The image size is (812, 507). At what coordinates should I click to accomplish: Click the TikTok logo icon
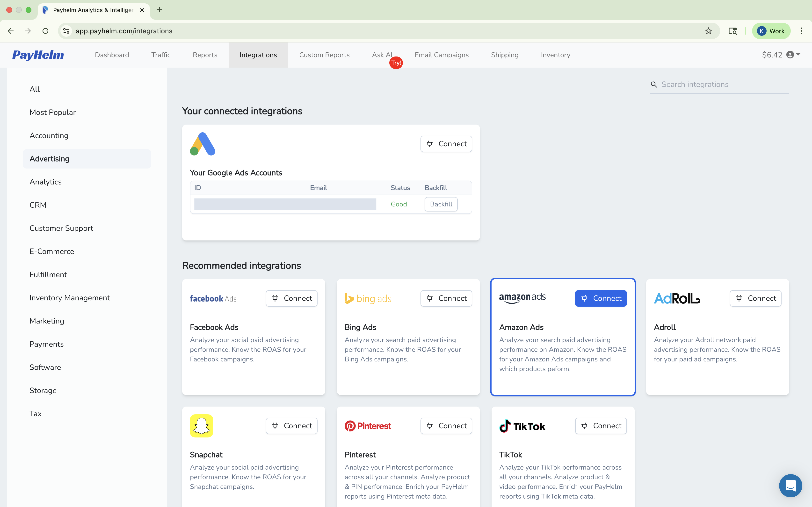(x=505, y=426)
